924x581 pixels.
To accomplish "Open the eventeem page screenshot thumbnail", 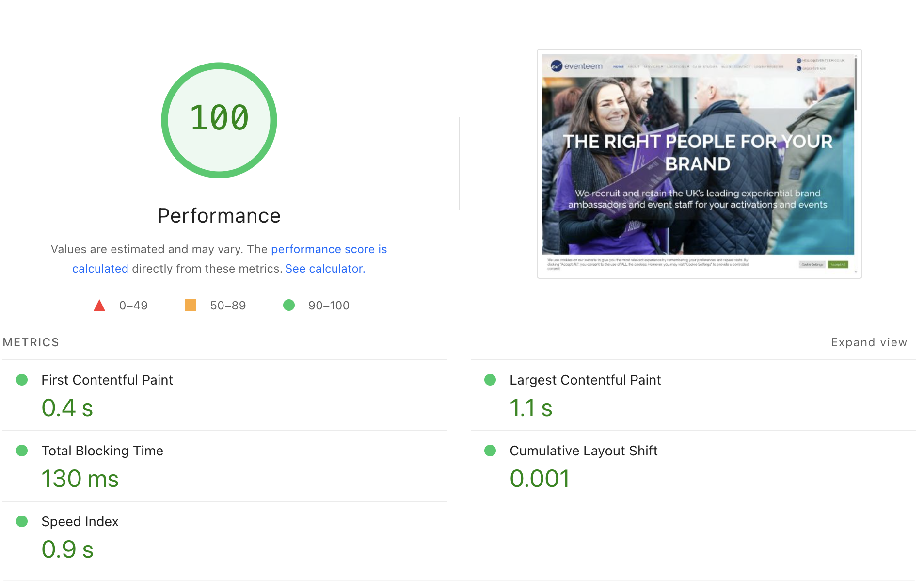I will pos(699,164).
